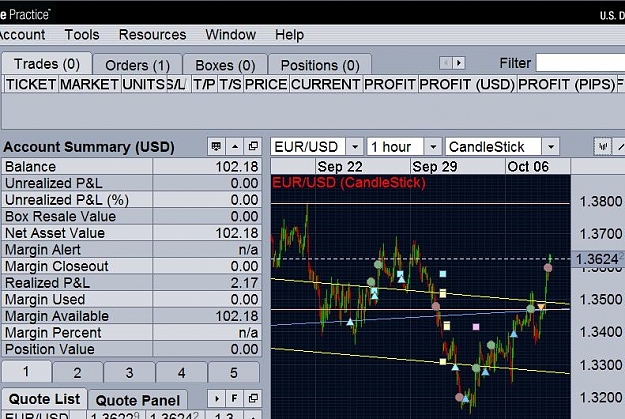Open the Help menu

(x=289, y=35)
